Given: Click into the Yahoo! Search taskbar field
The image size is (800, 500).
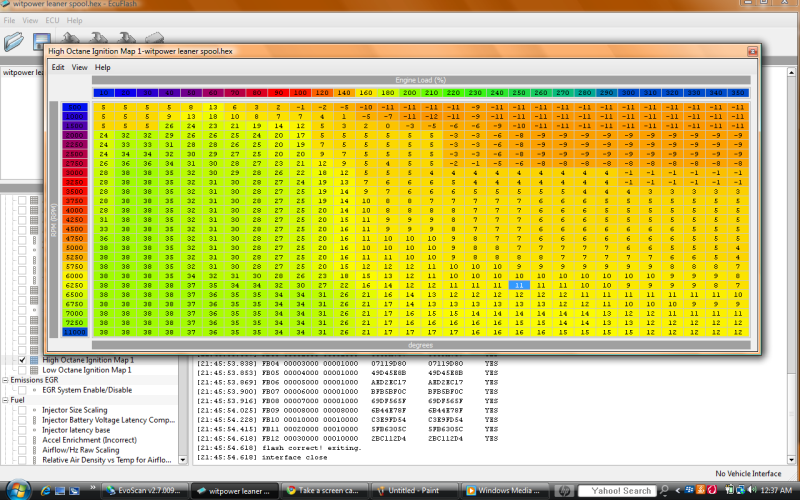Looking at the screenshot, I should [x=618, y=491].
